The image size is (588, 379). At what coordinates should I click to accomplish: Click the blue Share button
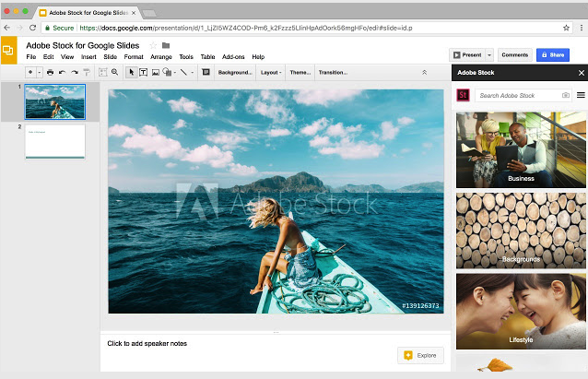[x=553, y=54]
